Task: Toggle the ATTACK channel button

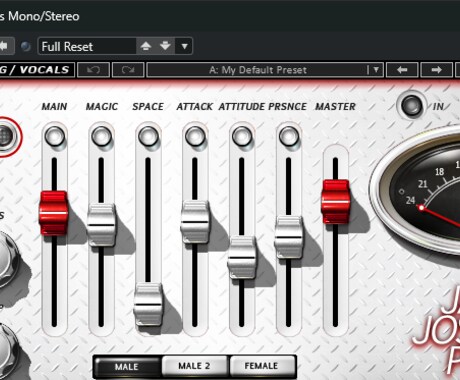Action: (195, 136)
